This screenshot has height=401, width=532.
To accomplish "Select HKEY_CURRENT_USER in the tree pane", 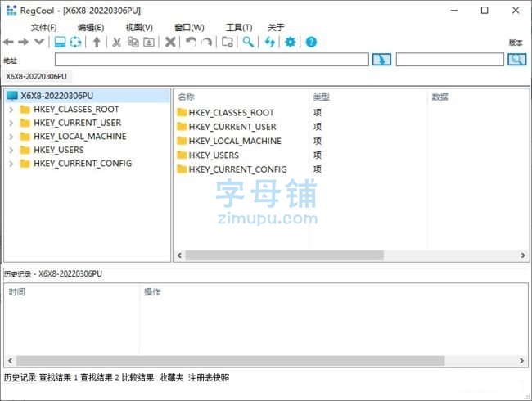I will pos(78,123).
